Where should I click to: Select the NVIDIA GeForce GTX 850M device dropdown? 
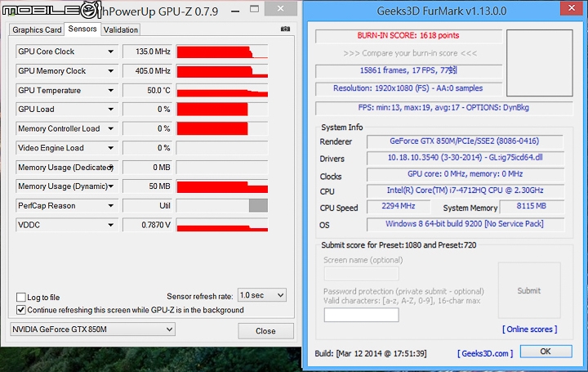pyautogui.click(x=92, y=329)
